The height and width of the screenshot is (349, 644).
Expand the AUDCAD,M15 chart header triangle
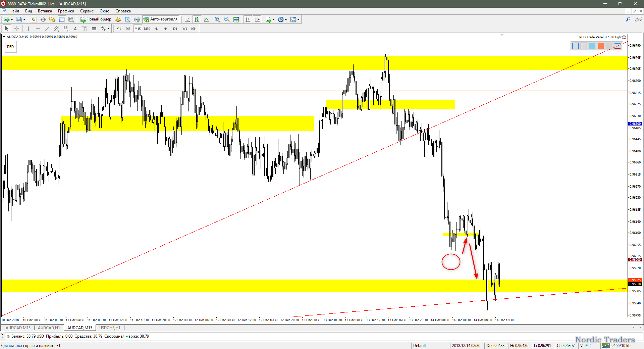(x=4, y=37)
